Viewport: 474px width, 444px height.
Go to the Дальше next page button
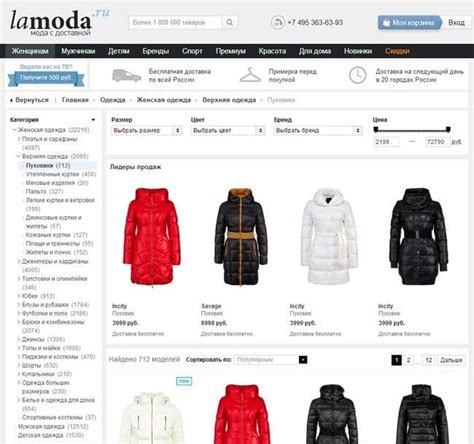coord(451,360)
